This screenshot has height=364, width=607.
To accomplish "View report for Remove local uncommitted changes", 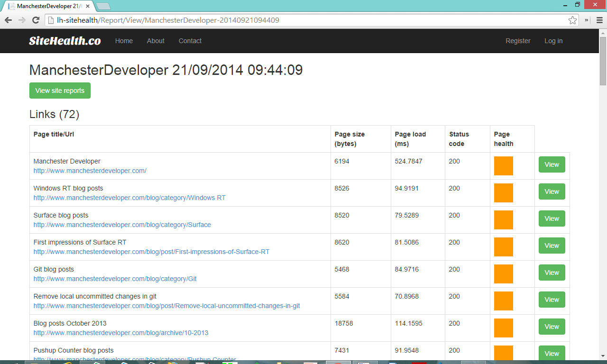I will click(552, 300).
